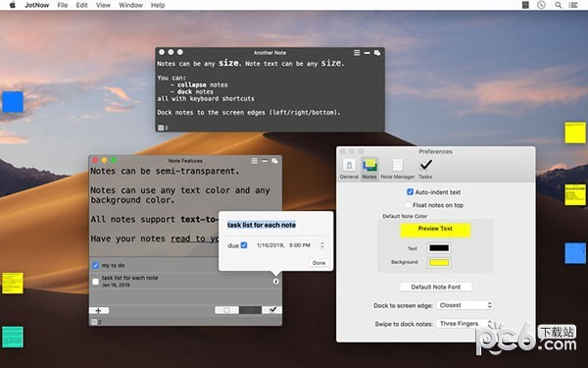This screenshot has width=588, height=368.
Task: Open the Edit menu
Action: click(81, 5)
